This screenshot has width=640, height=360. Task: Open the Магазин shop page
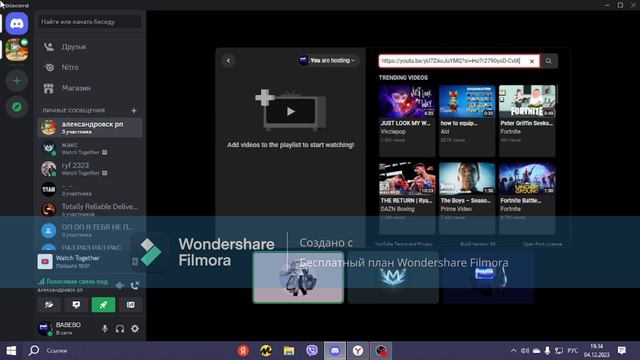point(90,88)
